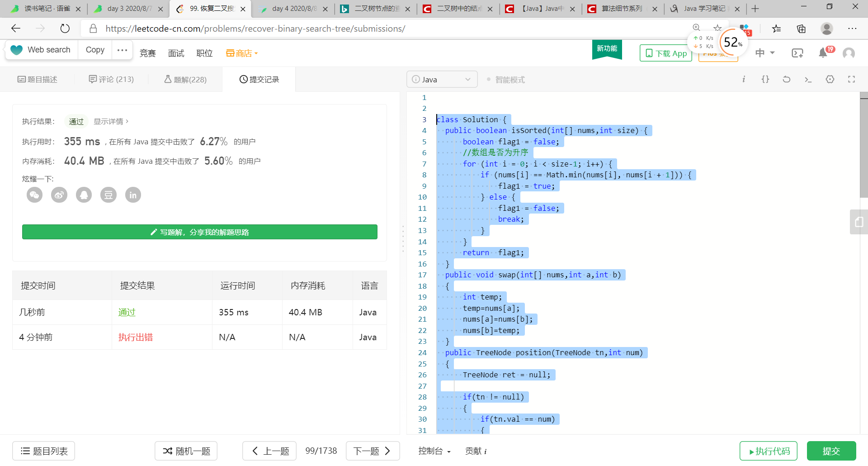
Task: Open browser settings and more menu
Action: [852, 29]
